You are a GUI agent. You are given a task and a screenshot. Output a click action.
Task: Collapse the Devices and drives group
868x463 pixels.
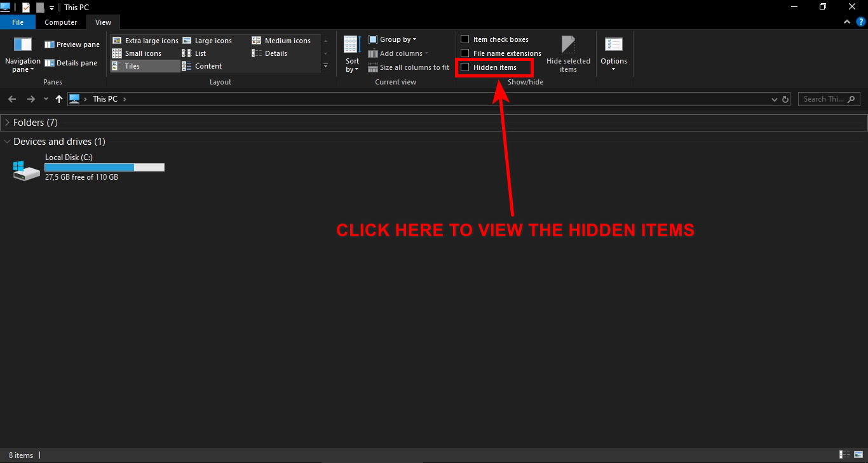pos(8,142)
